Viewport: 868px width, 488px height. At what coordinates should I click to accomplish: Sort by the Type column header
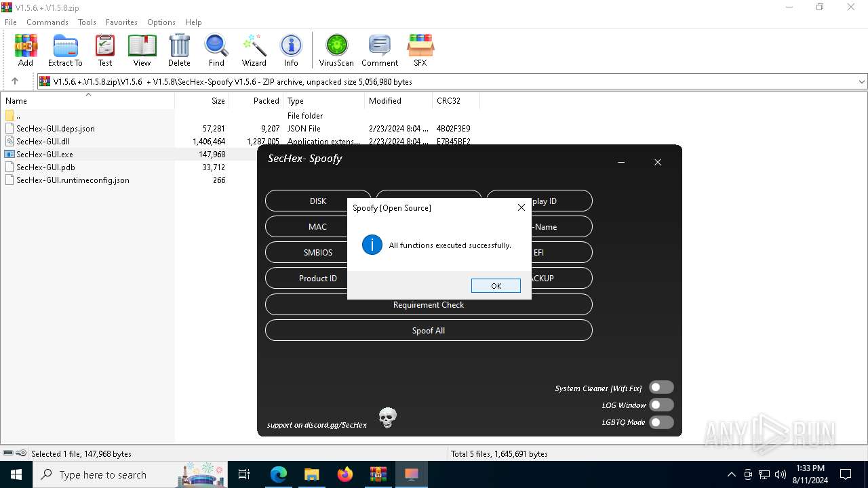(324, 100)
